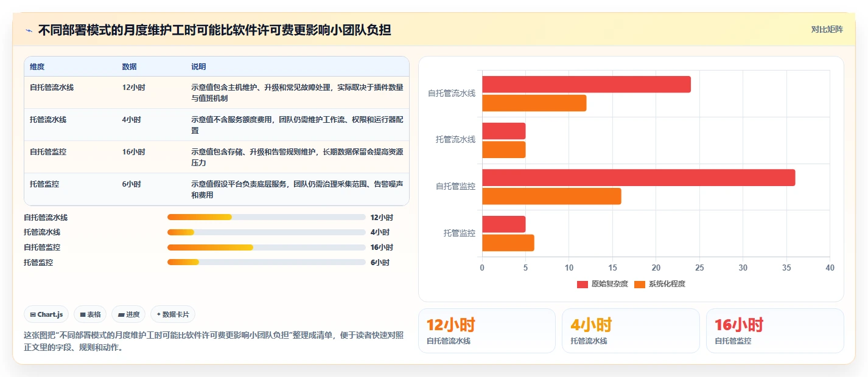
Task: Click the orange bar for 托管流水线 in the chart
Action: click(x=503, y=150)
